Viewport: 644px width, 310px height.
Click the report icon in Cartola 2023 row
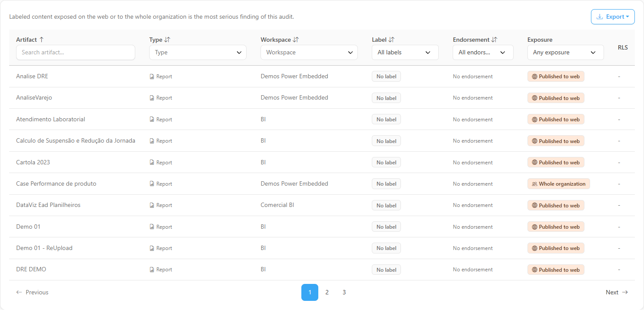point(152,163)
